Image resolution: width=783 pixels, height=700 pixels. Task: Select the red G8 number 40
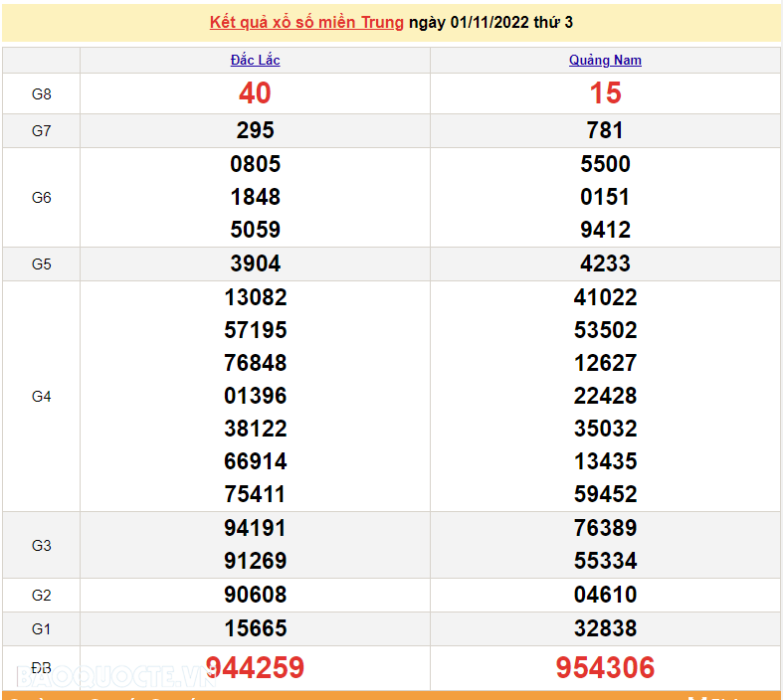tap(255, 93)
